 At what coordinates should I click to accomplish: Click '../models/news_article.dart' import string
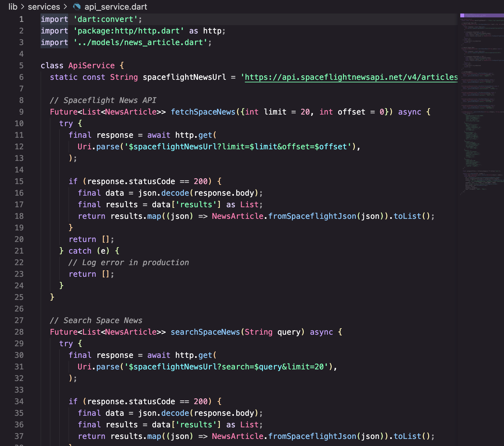pos(140,42)
